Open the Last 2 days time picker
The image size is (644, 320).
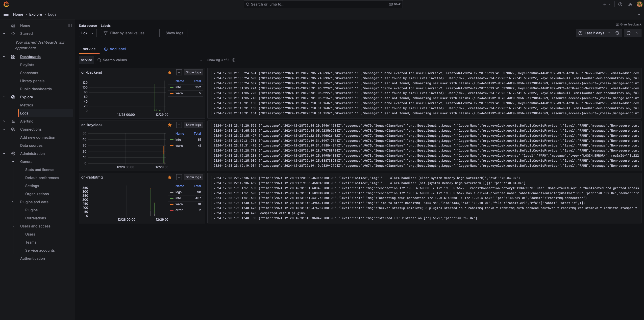594,33
